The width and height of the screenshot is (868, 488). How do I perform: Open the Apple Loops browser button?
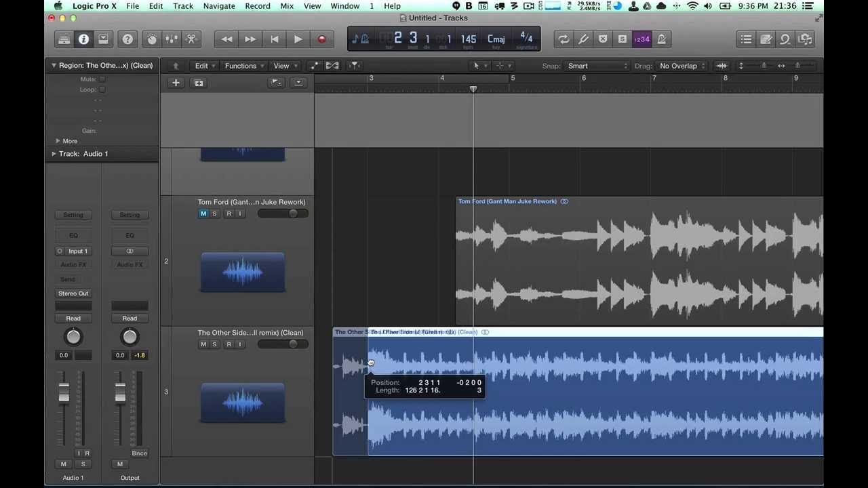785,39
